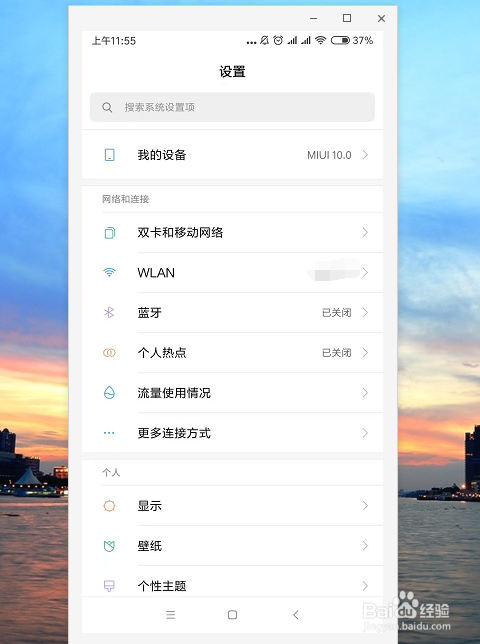The width and height of the screenshot is (480, 644).
Task: Click the 37% battery percentage
Action: coord(363,40)
